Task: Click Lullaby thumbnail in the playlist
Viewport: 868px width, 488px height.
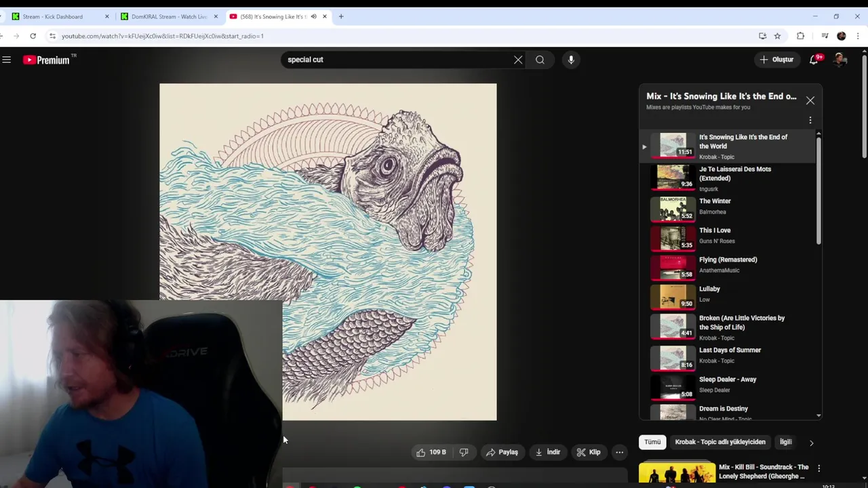Action: pyautogui.click(x=673, y=296)
